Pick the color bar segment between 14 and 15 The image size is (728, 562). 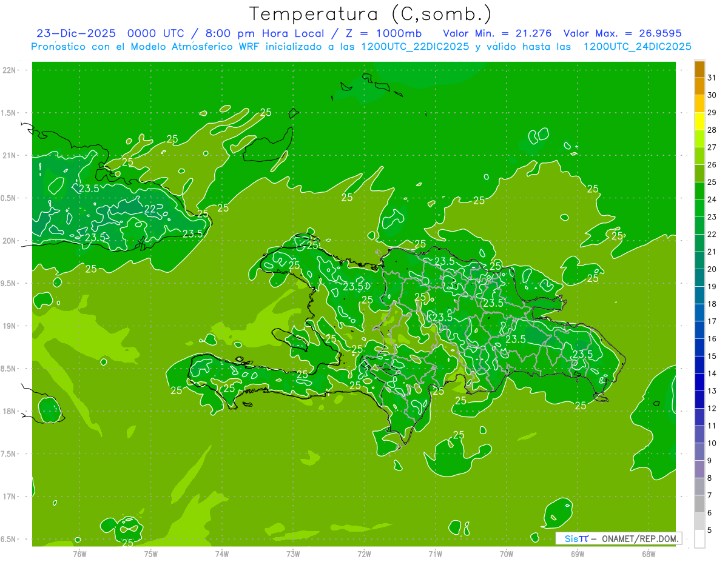click(699, 366)
